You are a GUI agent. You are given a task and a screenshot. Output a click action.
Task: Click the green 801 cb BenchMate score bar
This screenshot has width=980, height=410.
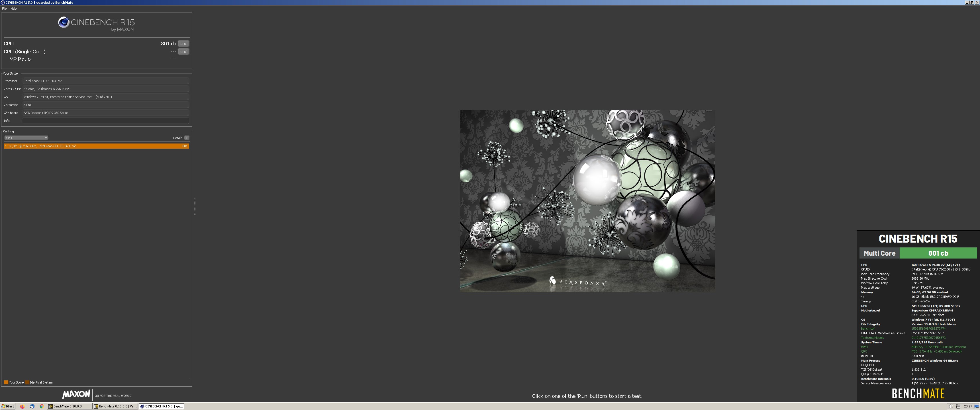pyautogui.click(x=938, y=253)
